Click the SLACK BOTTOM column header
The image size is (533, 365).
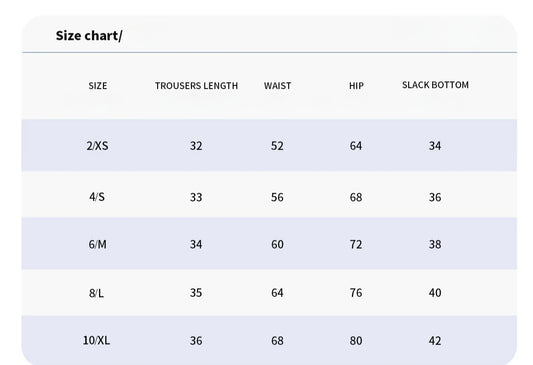tap(435, 85)
